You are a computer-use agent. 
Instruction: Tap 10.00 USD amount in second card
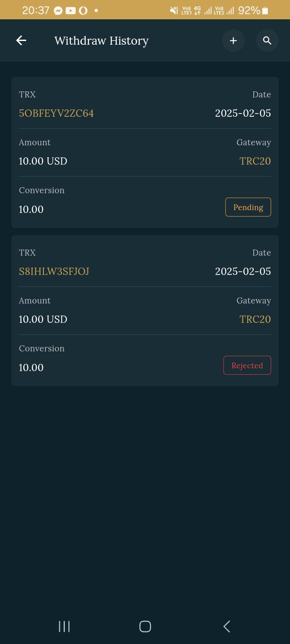pyautogui.click(x=43, y=319)
